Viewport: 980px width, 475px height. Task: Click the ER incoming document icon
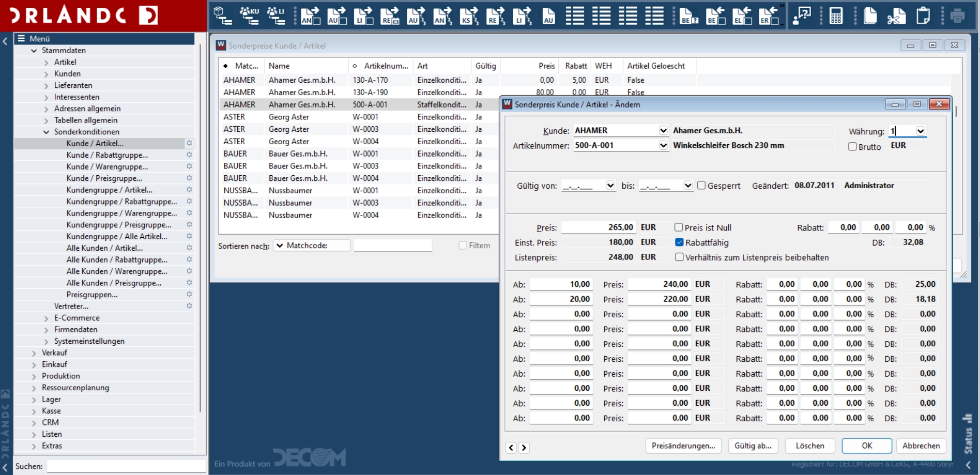click(769, 16)
